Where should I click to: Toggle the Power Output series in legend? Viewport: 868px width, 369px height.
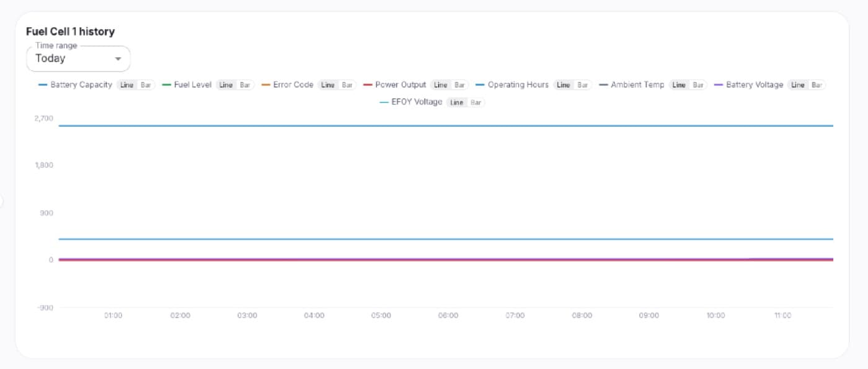pyautogui.click(x=395, y=85)
